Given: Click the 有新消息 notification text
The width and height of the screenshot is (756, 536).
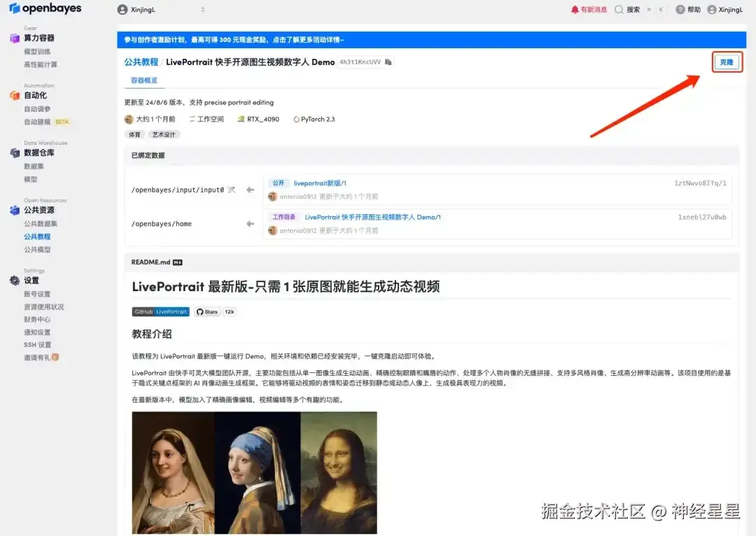Looking at the screenshot, I should [x=594, y=10].
